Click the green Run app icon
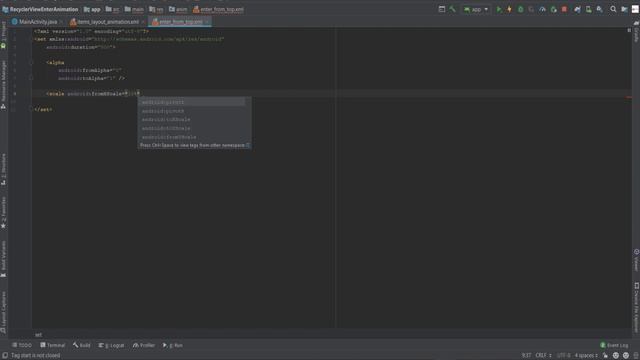 [499, 9]
